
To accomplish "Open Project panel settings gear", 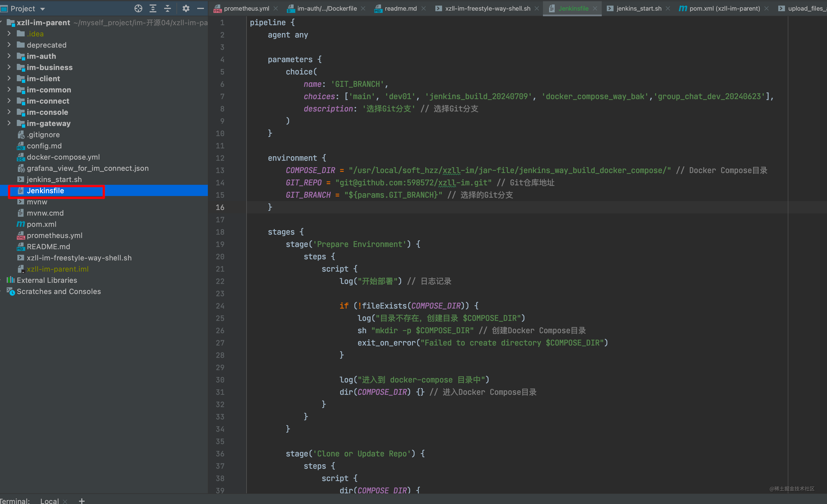I will [186, 8].
